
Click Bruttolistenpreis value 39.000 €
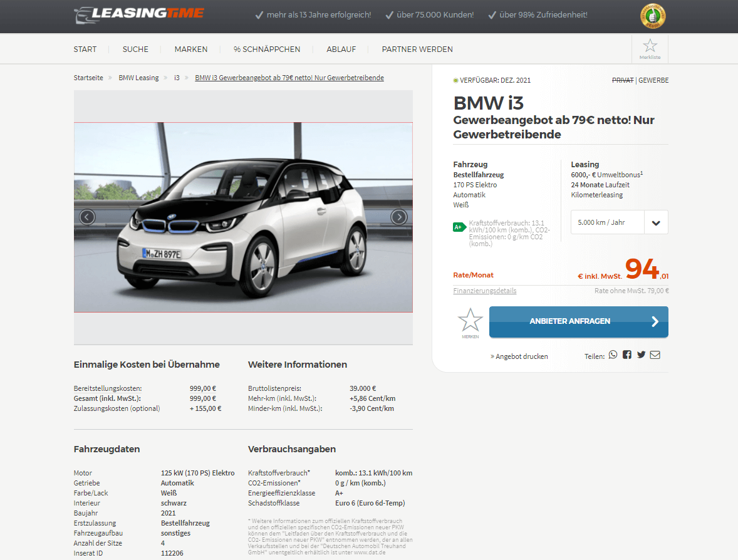point(362,388)
